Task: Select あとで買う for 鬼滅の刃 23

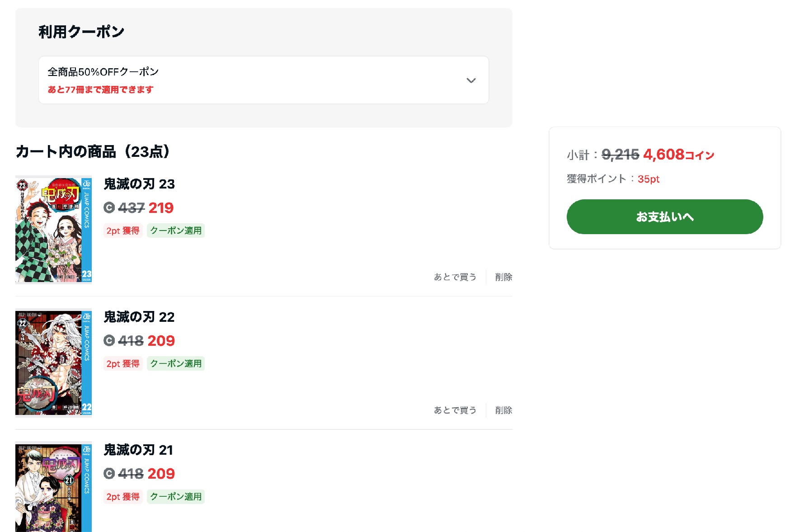Action: tap(455, 277)
